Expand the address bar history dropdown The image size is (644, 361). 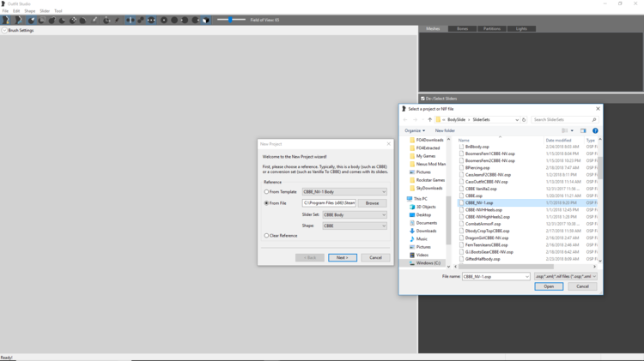pyautogui.click(x=517, y=120)
